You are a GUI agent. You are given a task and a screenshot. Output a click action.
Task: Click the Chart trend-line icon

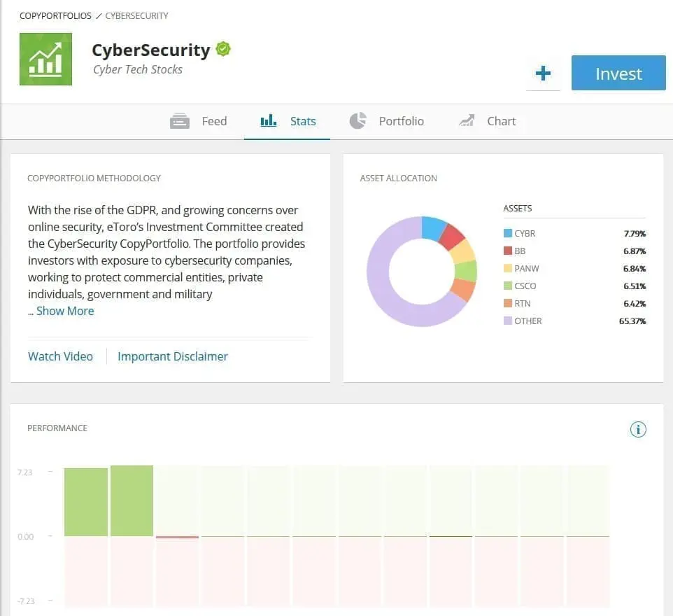pyautogui.click(x=467, y=120)
